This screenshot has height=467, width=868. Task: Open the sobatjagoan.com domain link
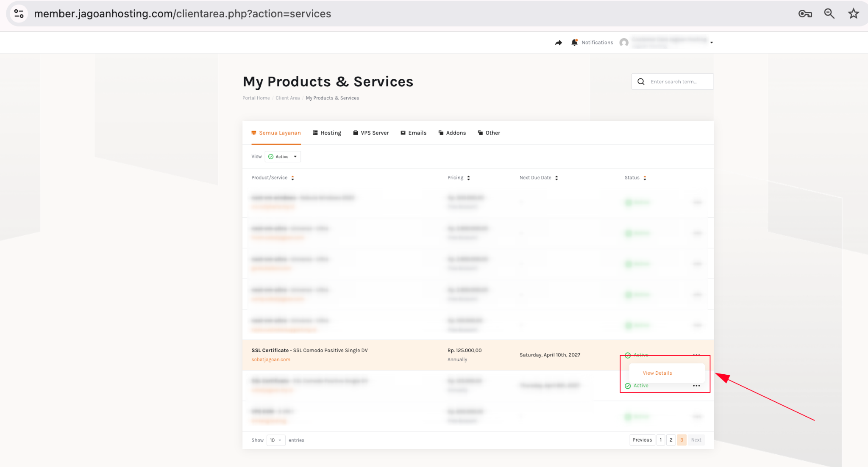click(x=270, y=359)
